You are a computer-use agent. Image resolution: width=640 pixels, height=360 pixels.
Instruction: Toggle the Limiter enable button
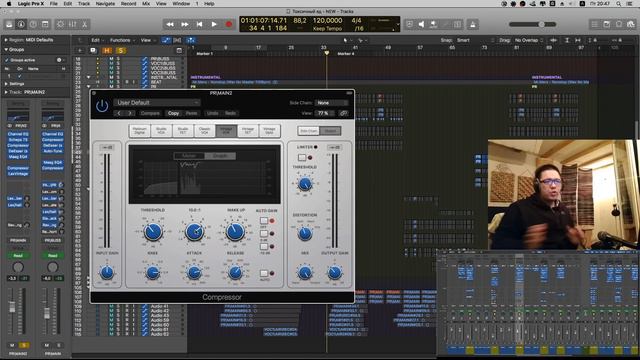(302, 158)
